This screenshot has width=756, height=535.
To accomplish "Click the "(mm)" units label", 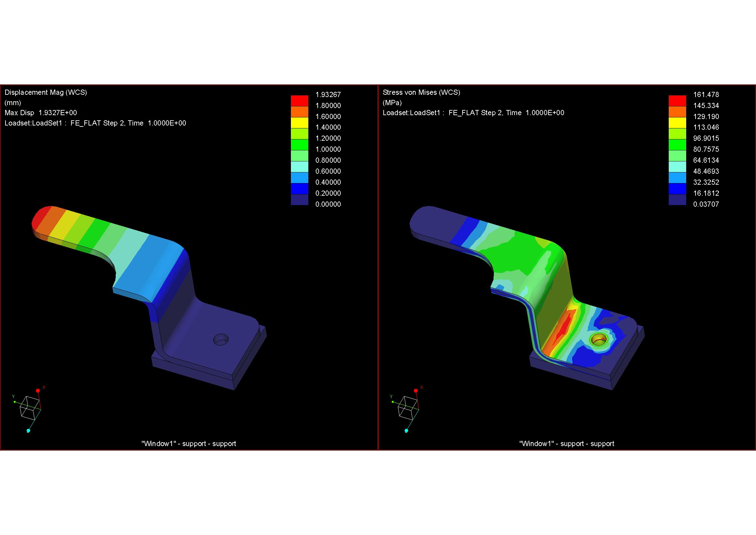I will point(13,103).
